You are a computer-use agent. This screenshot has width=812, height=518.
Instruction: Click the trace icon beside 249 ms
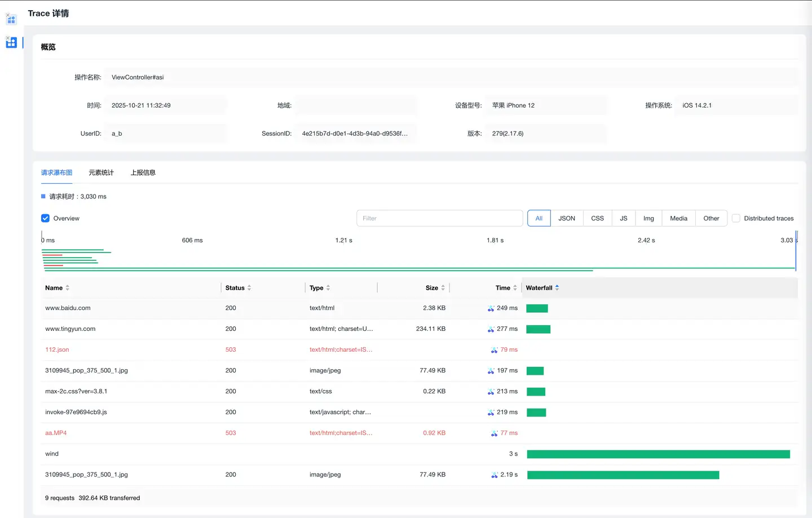coord(491,308)
